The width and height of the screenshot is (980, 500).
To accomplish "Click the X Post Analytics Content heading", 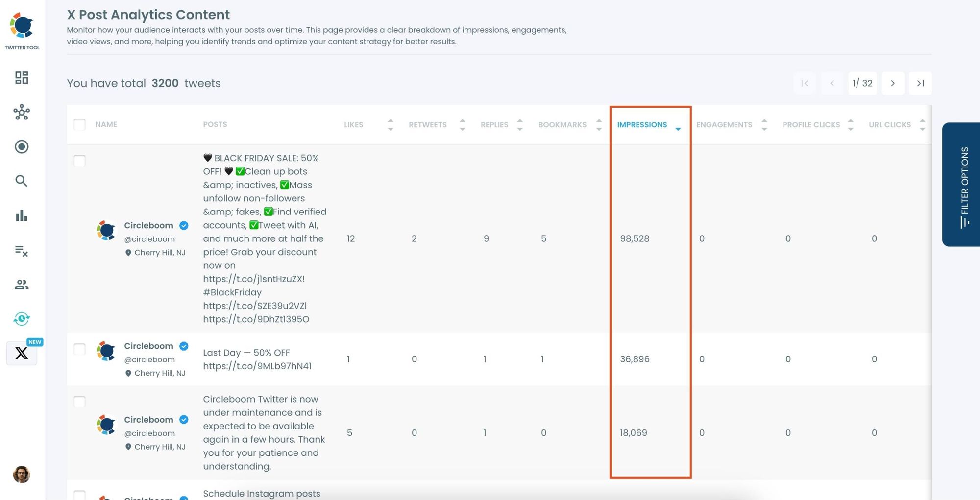I will click(x=148, y=15).
